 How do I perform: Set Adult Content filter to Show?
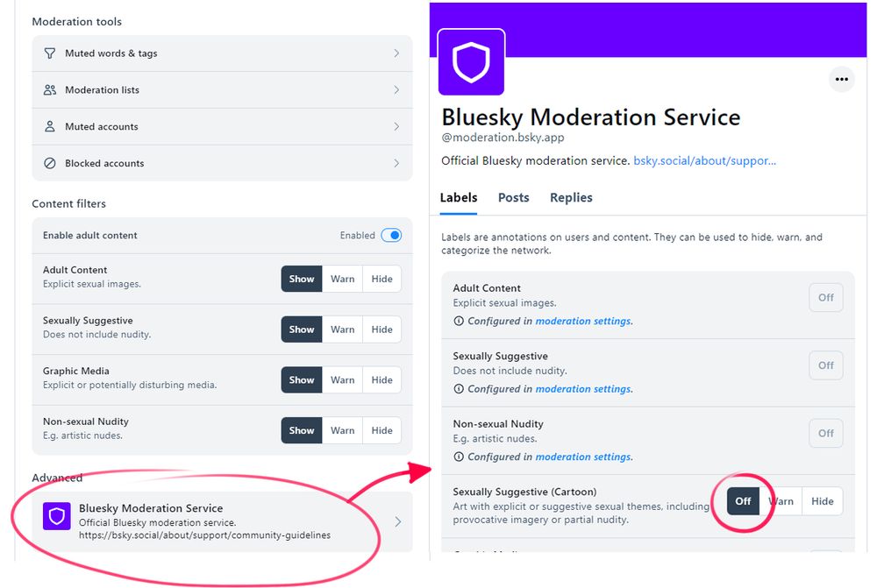pos(302,279)
